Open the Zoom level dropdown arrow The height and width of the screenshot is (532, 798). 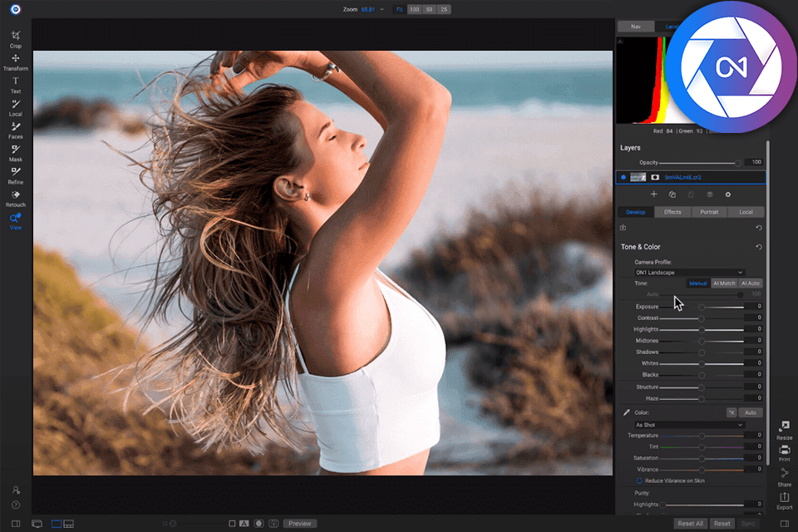[x=382, y=9]
